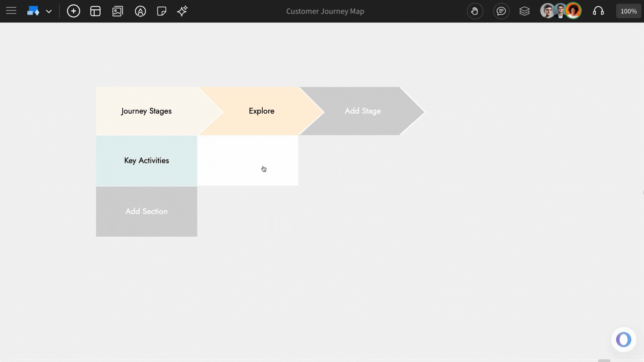Click the Add Stage arrow

(x=363, y=111)
